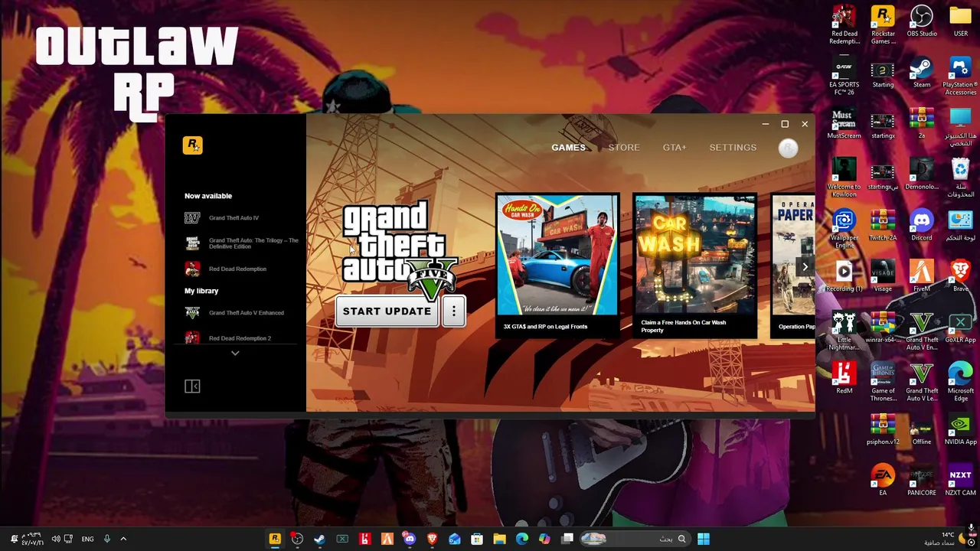Click the '3X GTA$ and RP on Legal Fronts' caption
Image resolution: width=980 pixels, height=551 pixels.
pos(545,327)
